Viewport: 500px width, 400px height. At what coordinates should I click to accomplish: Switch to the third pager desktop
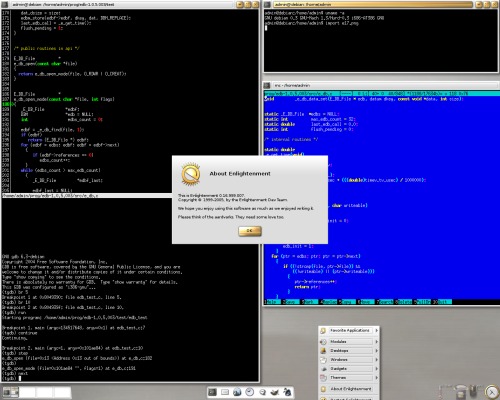pos(45,392)
